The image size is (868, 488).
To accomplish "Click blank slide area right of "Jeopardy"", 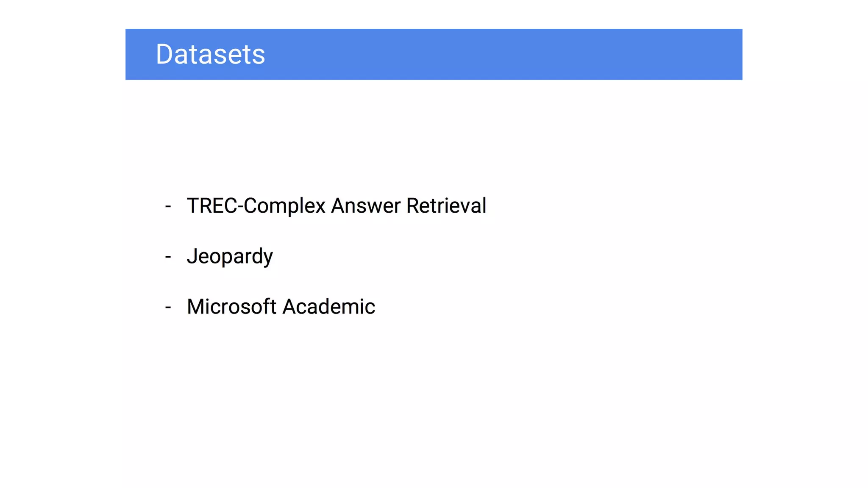I will coord(509,256).
